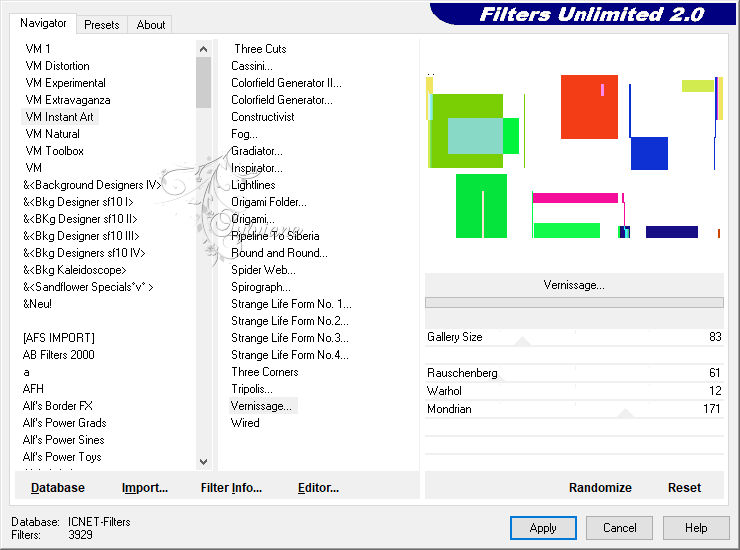Choose the Origami Folder... filter
The width and height of the screenshot is (740, 550).
point(269,202)
